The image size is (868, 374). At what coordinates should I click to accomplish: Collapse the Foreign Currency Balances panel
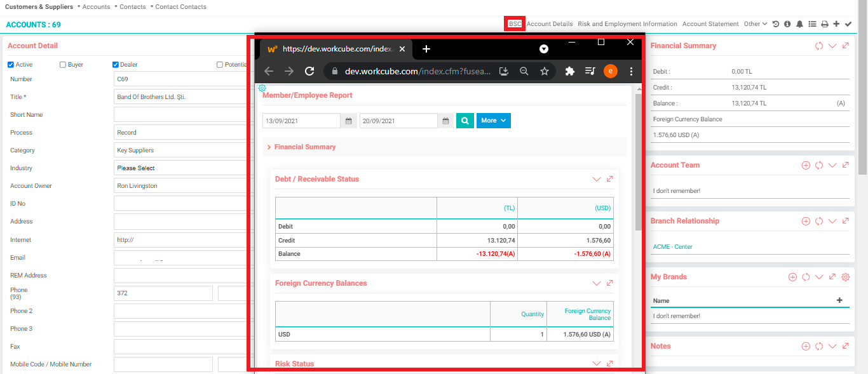[596, 283]
